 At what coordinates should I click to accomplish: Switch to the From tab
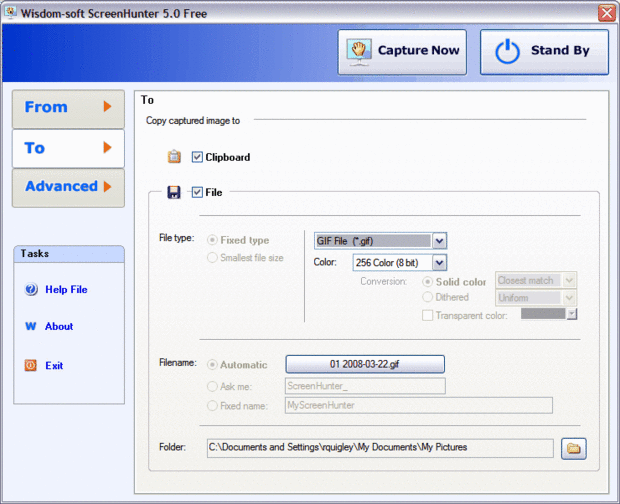pos(68,109)
